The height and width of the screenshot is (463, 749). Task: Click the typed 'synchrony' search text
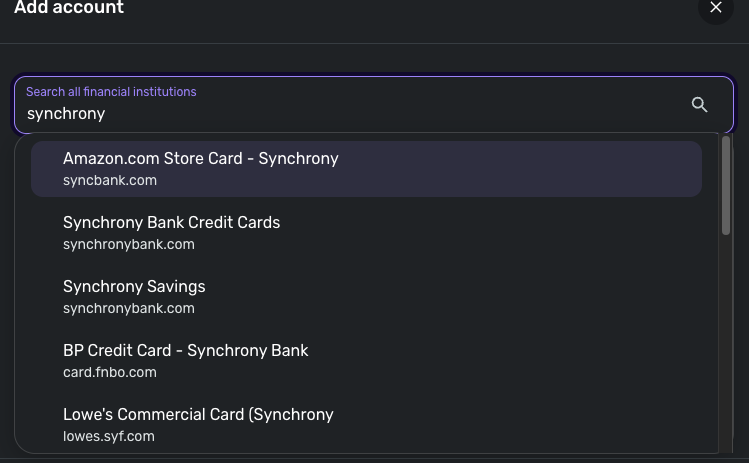[x=66, y=114]
